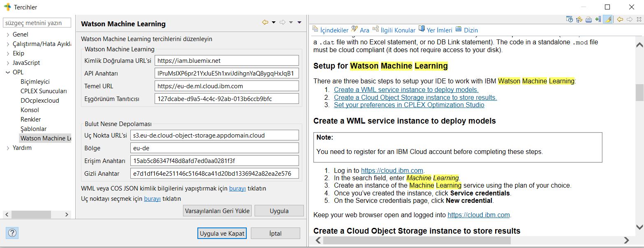Open the preferences page view menu arrow
644x248 pixels.
(299, 23)
